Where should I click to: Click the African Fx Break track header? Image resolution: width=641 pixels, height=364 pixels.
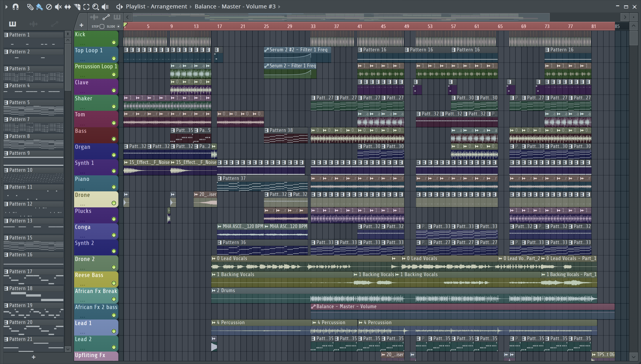click(96, 295)
